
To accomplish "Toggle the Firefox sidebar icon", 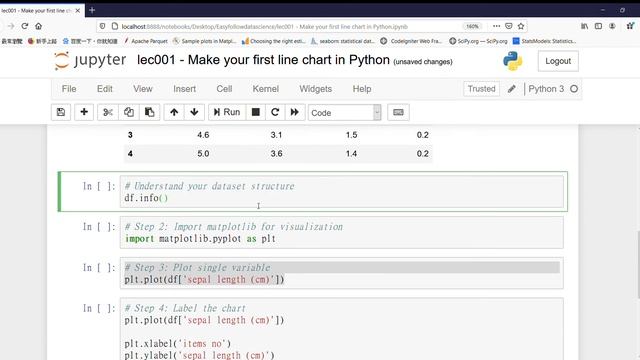I will (x=598, y=26).
